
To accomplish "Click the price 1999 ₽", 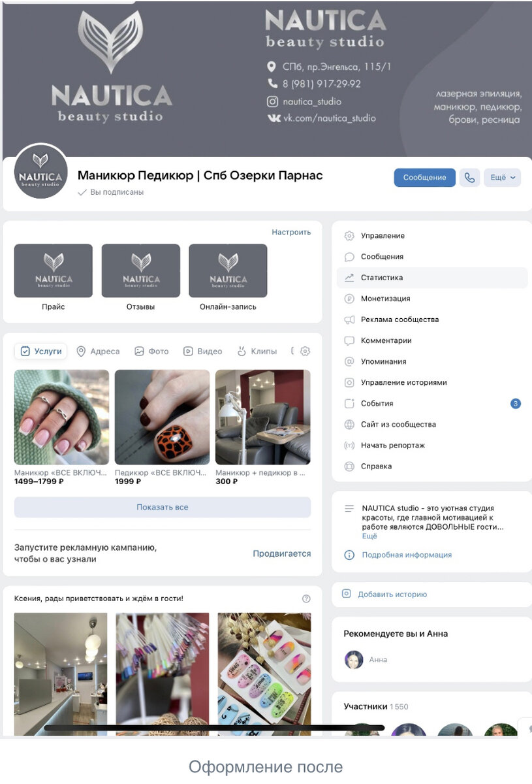I will coord(128,482).
